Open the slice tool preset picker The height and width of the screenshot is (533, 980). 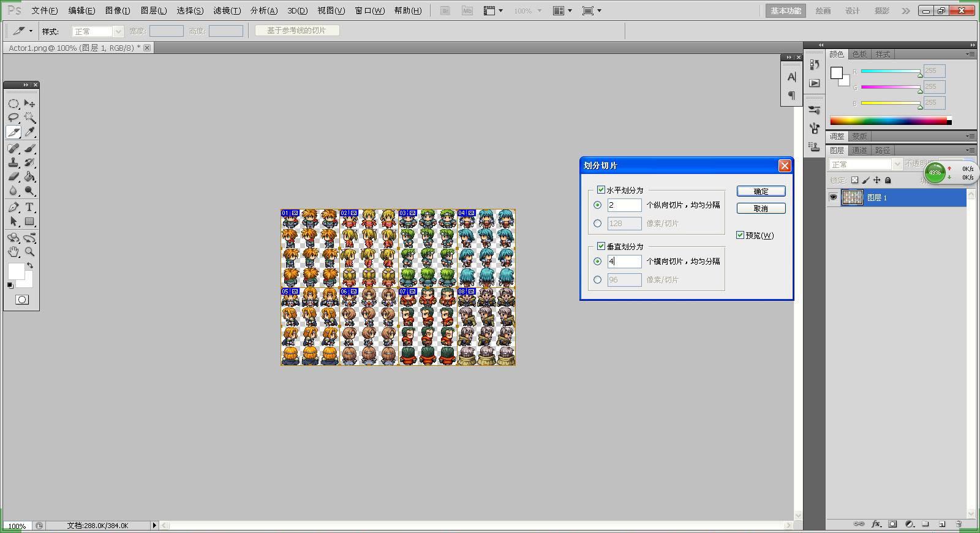23,31
